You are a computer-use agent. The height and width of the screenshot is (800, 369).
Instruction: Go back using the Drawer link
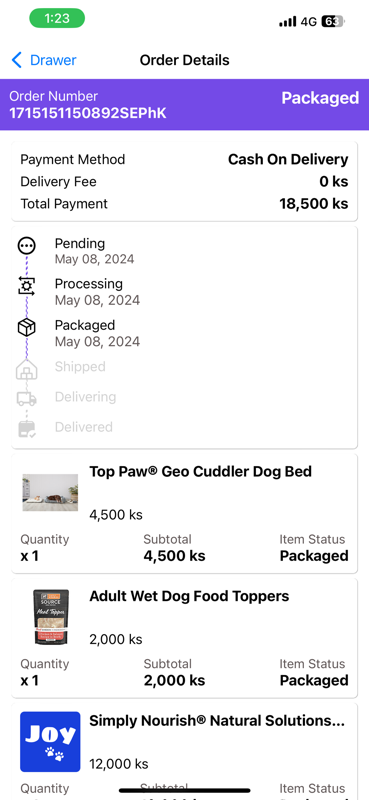pos(53,60)
